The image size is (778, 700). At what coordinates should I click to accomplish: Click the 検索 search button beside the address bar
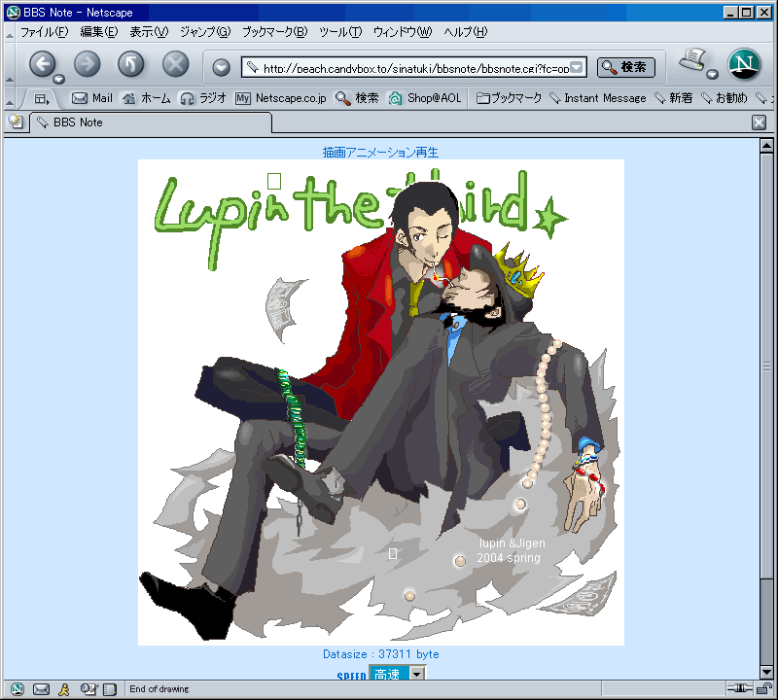[626, 67]
